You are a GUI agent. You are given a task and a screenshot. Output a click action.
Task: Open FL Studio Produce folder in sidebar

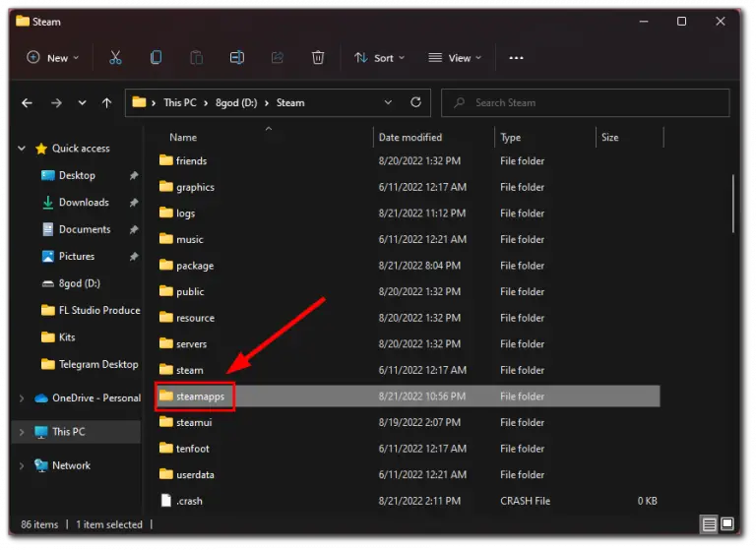coord(91,311)
